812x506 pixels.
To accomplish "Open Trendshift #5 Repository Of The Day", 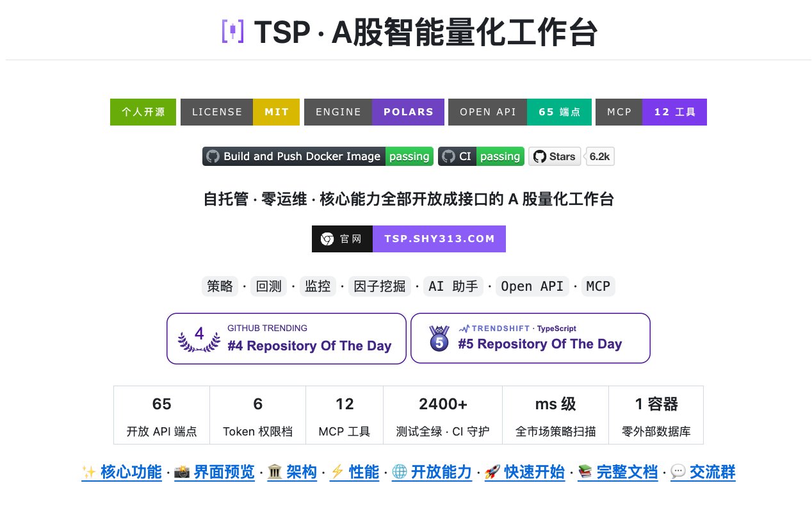I will 530,338.
